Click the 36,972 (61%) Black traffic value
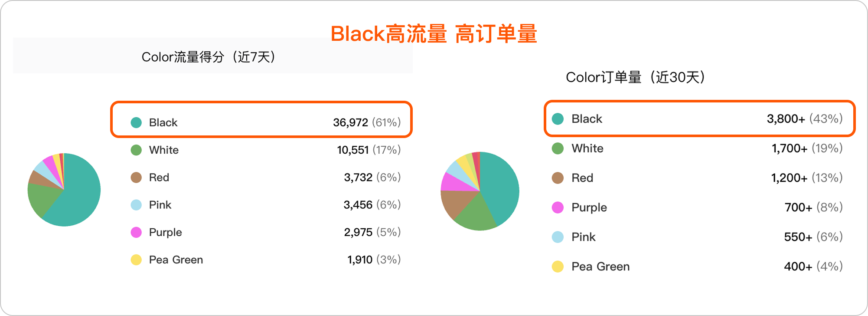The width and height of the screenshot is (868, 316). (x=366, y=122)
